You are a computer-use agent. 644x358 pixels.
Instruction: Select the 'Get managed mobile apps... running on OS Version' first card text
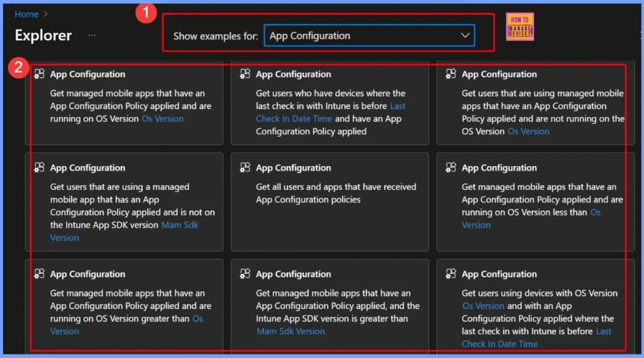point(131,106)
